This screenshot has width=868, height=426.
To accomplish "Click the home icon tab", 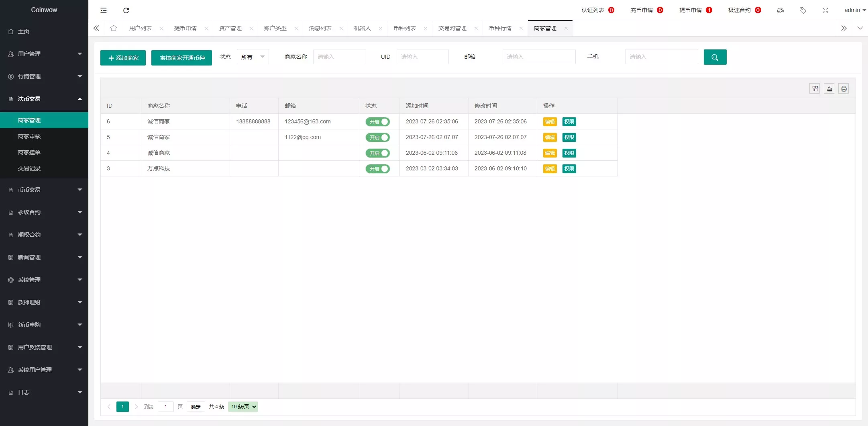I will point(114,28).
